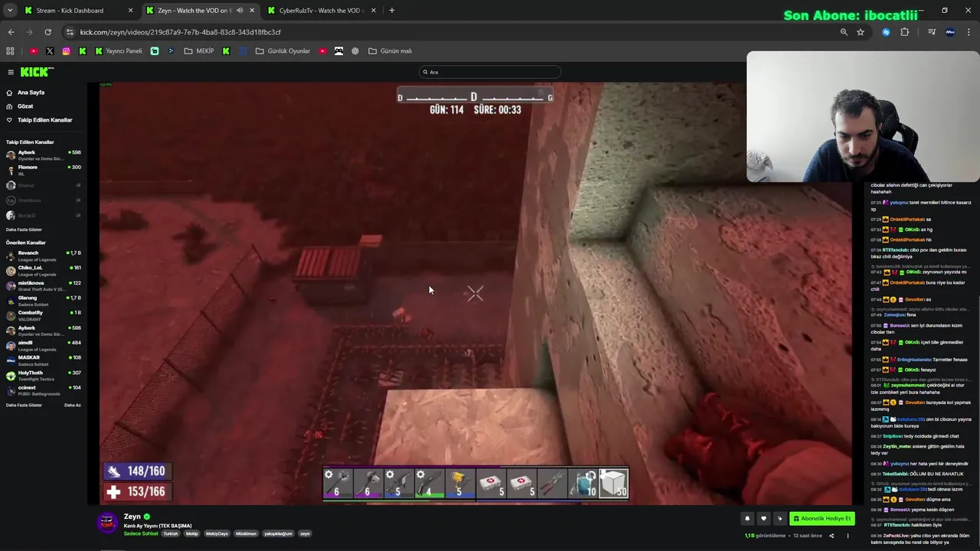Reload the current page
Image resolution: width=980 pixels, height=551 pixels.
coord(47,32)
